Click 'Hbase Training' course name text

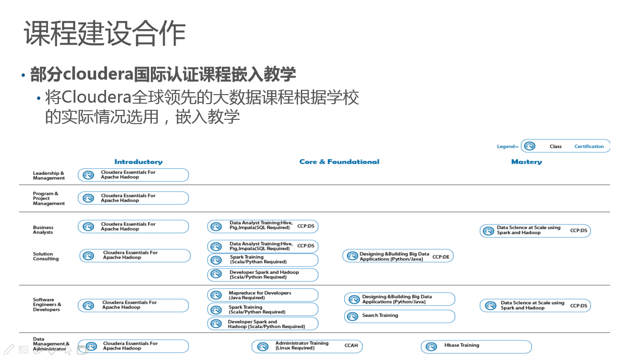(462, 345)
